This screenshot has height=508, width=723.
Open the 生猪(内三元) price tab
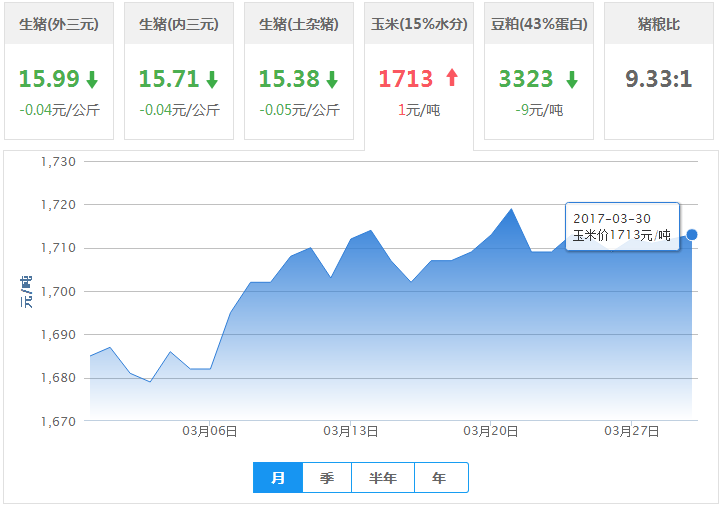(x=179, y=71)
